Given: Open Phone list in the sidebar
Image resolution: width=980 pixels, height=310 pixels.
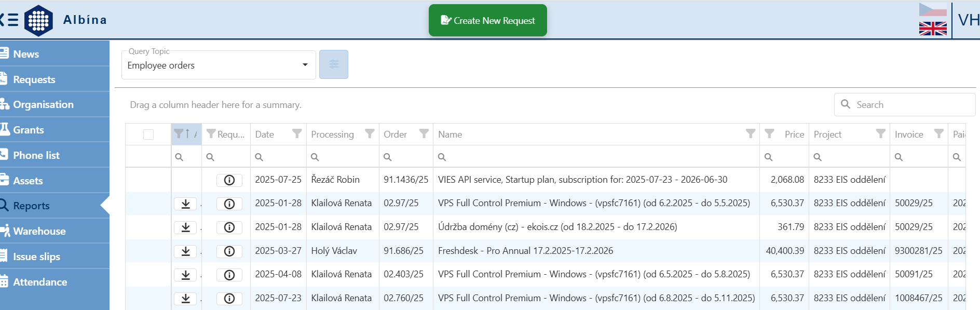Looking at the screenshot, I should [55, 155].
